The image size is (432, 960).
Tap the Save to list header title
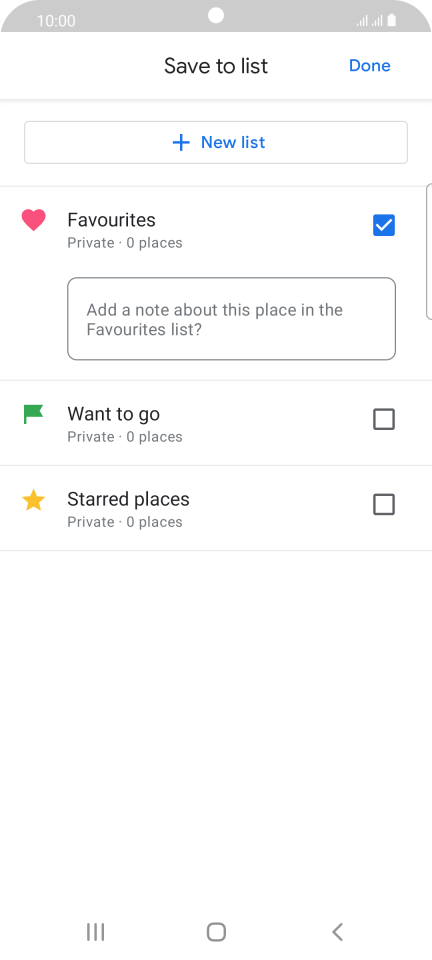[216, 66]
